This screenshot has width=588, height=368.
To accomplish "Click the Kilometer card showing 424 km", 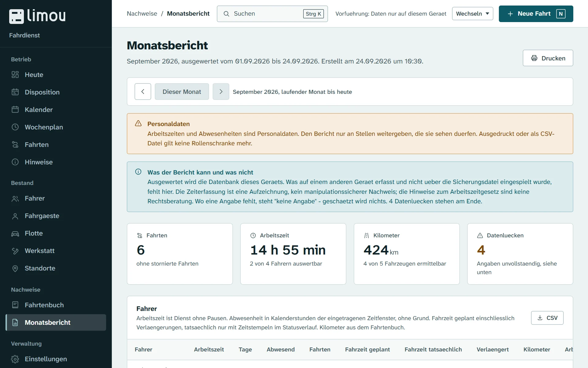I will [x=407, y=254].
